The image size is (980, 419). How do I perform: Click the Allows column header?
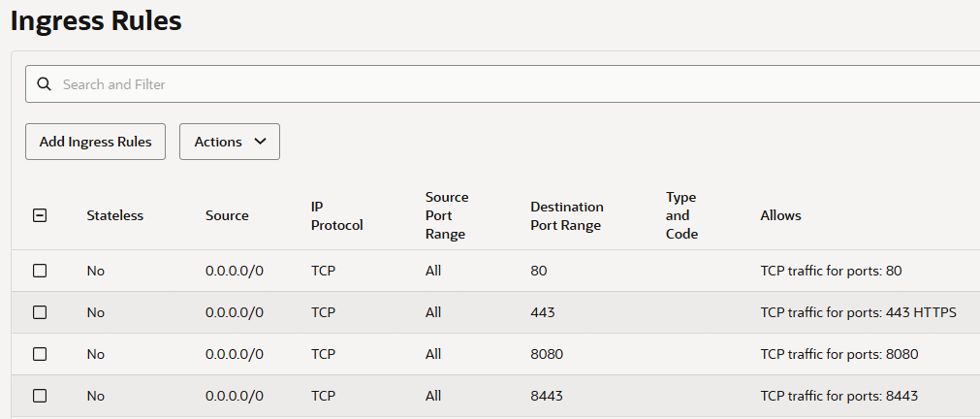click(780, 215)
